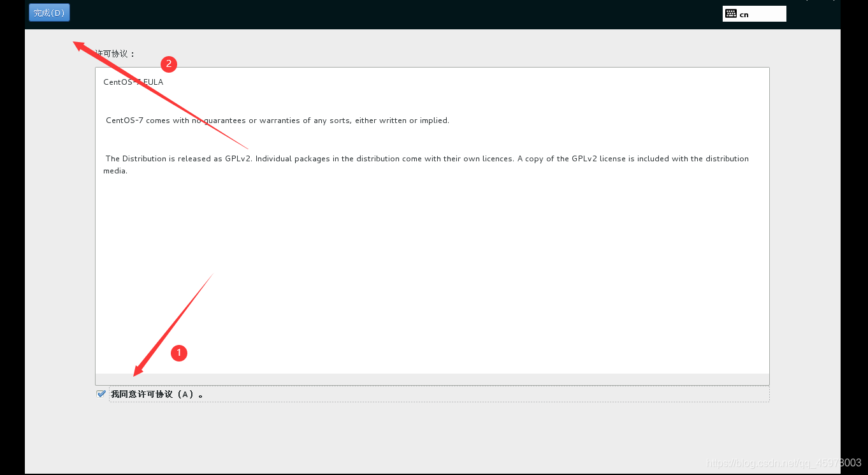Click the keyboard icon beside cn
This screenshot has width=868, height=475.
[731, 13]
